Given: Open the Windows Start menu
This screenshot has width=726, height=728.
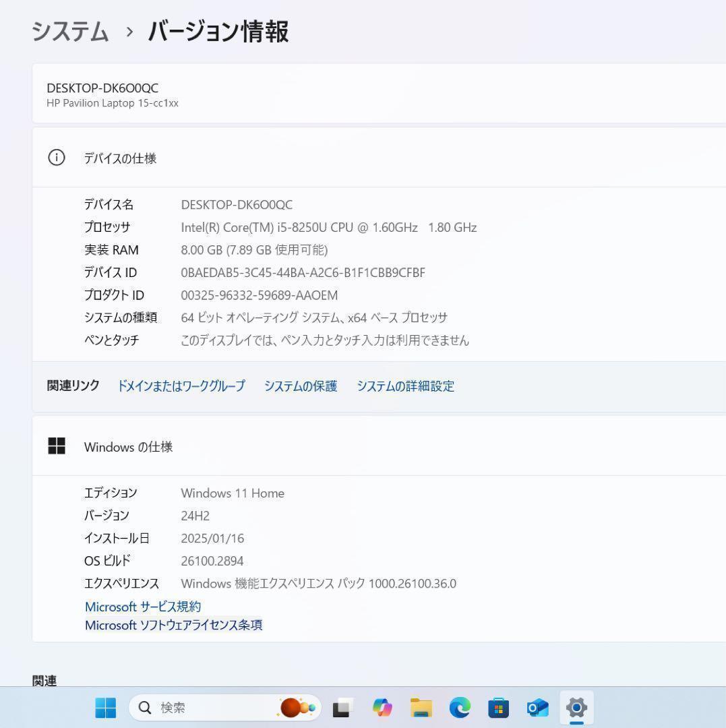Looking at the screenshot, I should coord(105,708).
